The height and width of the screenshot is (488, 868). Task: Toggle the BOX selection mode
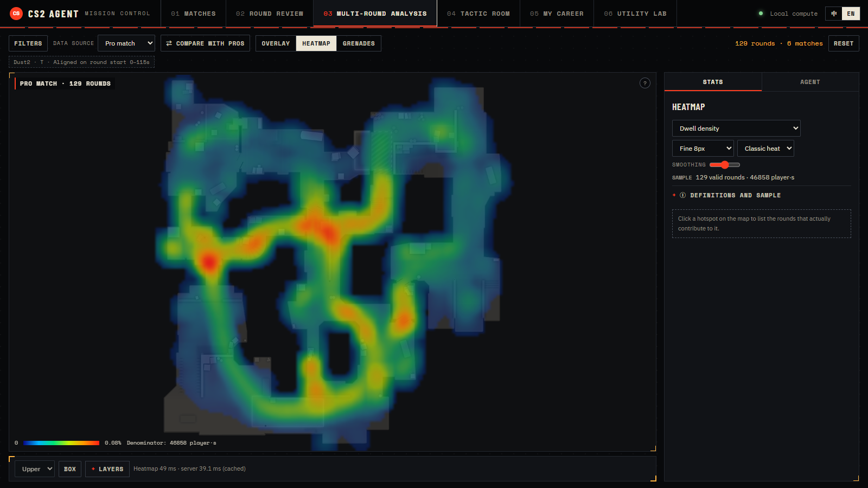(70, 469)
